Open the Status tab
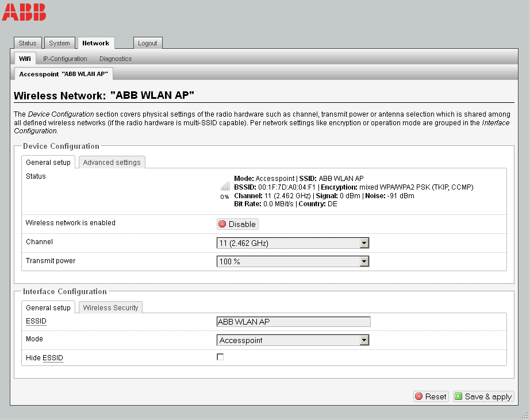The width and height of the screenshot is (530, 420). coord(28,43)
